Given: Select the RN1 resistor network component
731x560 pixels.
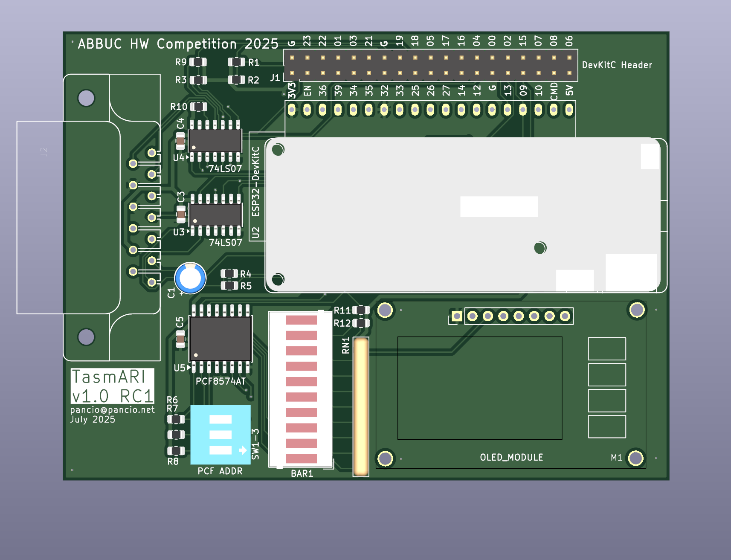Looking at the screenshot, I should (361, 406).
